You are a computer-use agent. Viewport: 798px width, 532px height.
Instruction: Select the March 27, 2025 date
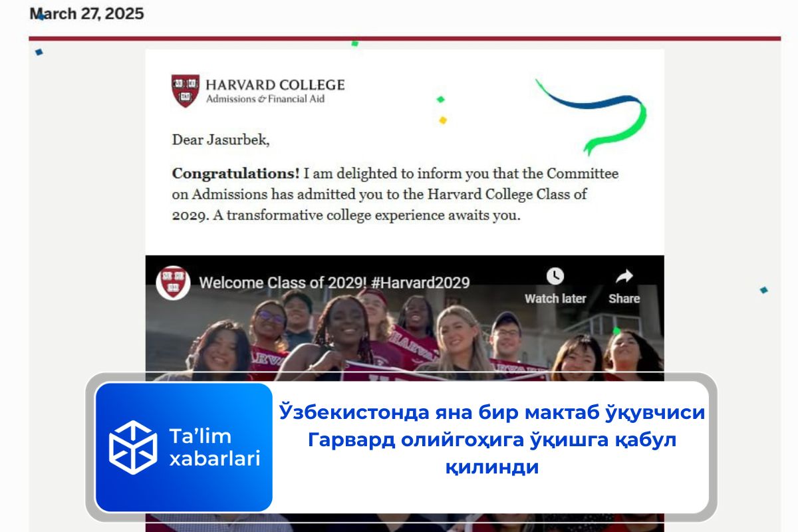point(86,13)
